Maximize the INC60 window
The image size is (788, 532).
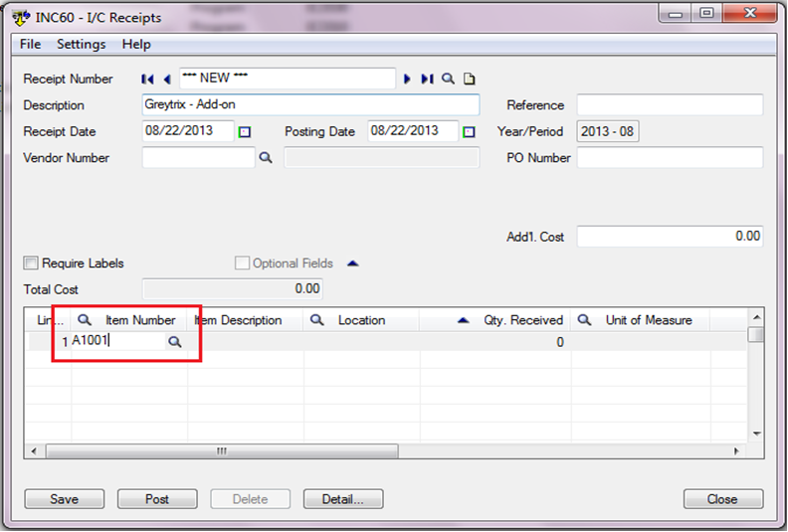(706, 14)
